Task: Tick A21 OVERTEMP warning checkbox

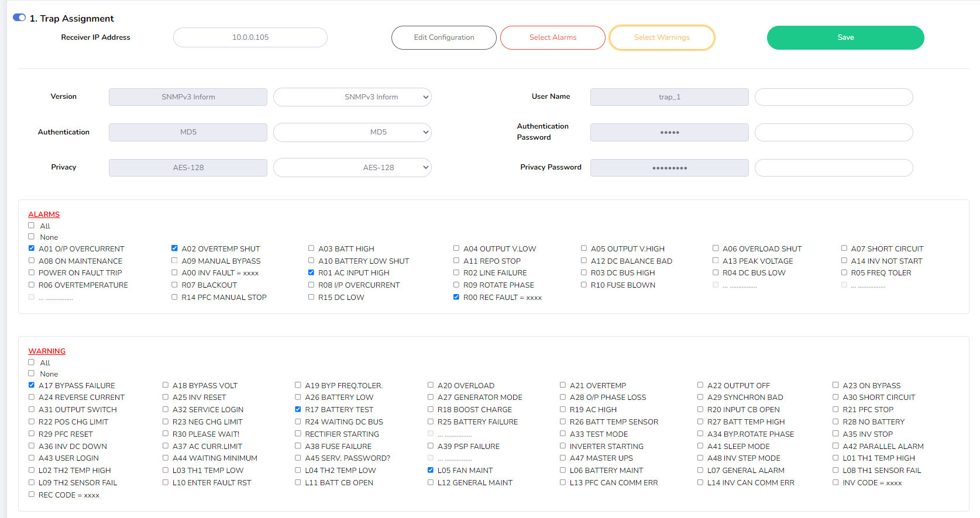Action: tap(563, 385)
